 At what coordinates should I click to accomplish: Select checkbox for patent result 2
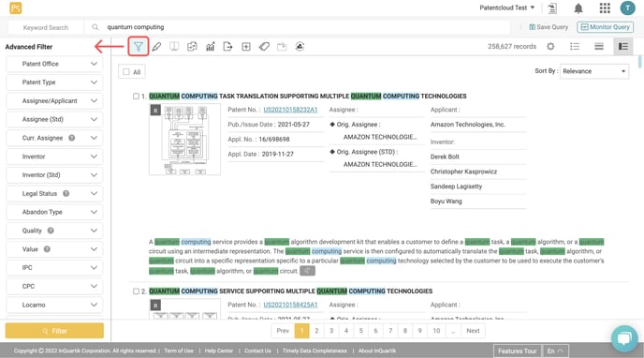click(x=136, y=291)
